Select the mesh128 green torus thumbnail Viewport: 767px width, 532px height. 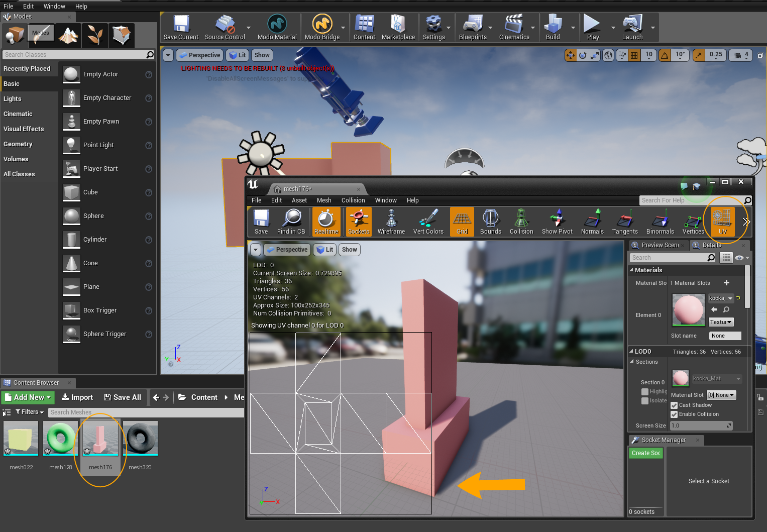60,439
